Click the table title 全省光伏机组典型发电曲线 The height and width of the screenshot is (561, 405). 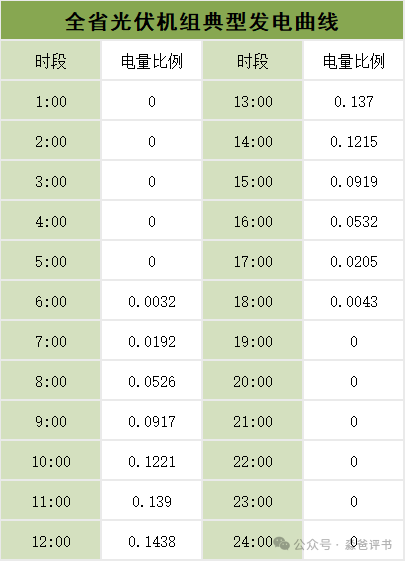click(202, 22)
